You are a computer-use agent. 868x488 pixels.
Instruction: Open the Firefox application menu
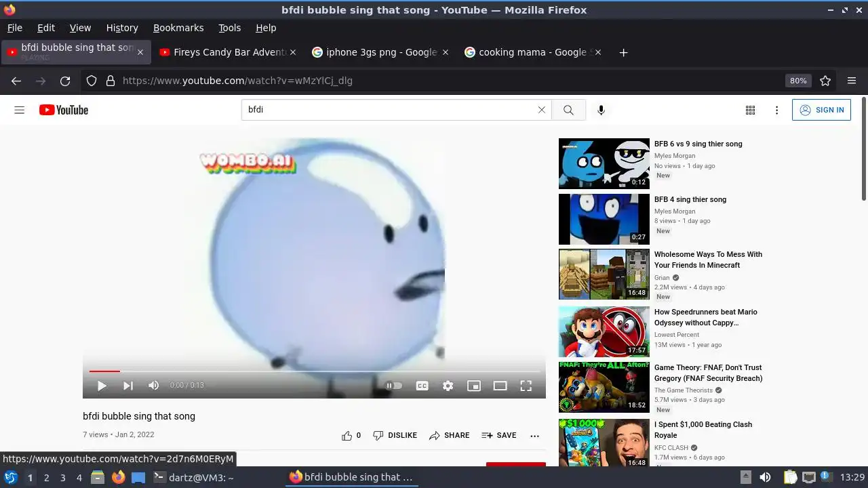(852, 81)
